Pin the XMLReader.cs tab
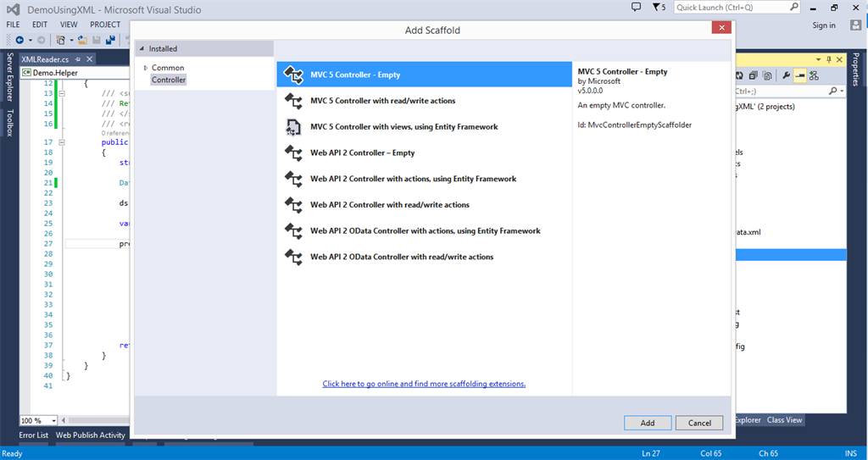The width and height of the screenshot is (868, 460). click(78, 59)
